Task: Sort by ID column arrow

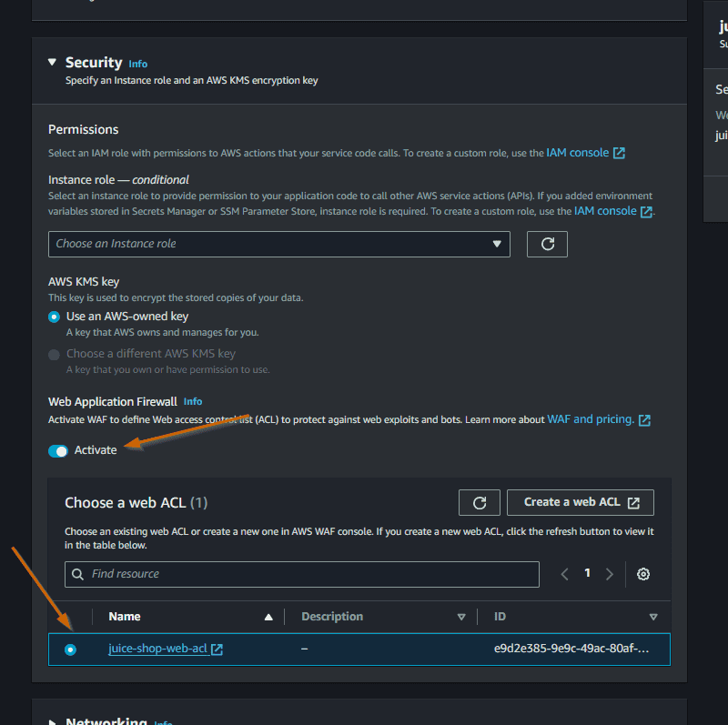Action: tap(653, 617)
